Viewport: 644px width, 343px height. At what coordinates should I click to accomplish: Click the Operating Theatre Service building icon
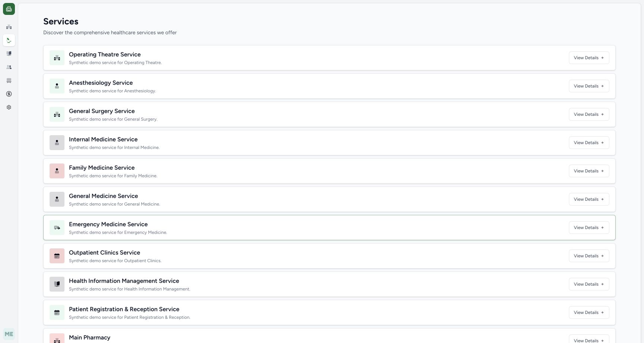point(57,58)
